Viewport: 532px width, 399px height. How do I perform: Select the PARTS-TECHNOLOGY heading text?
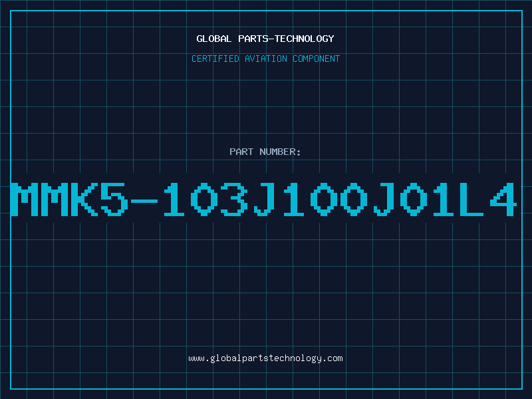point(286,39)
